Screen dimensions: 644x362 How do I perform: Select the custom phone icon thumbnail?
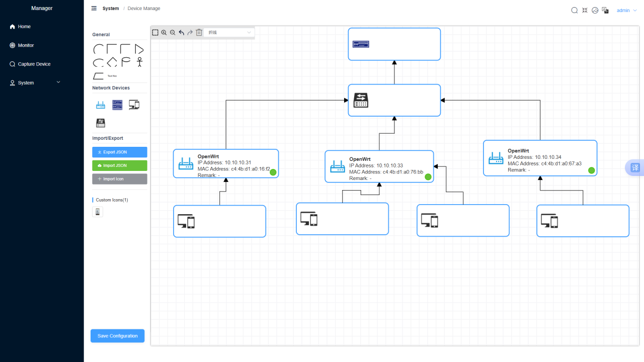pos(98,212)
